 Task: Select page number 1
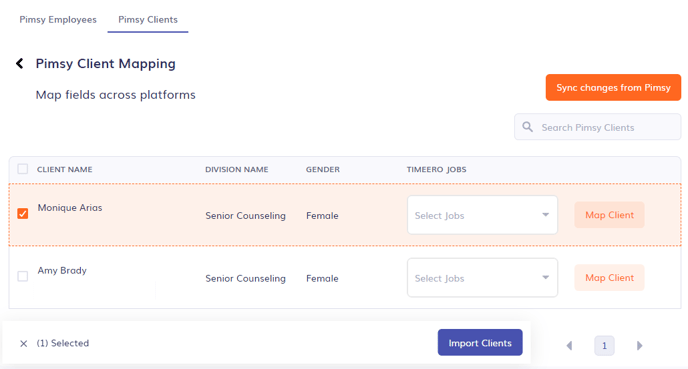tap(604, 346)
